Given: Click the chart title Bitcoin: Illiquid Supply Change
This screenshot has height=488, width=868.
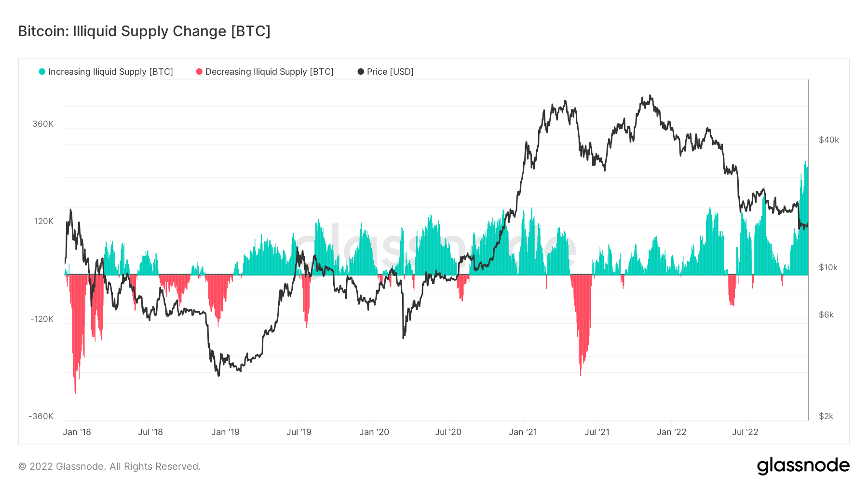Looking at the screenshot, I should (144, 31).
